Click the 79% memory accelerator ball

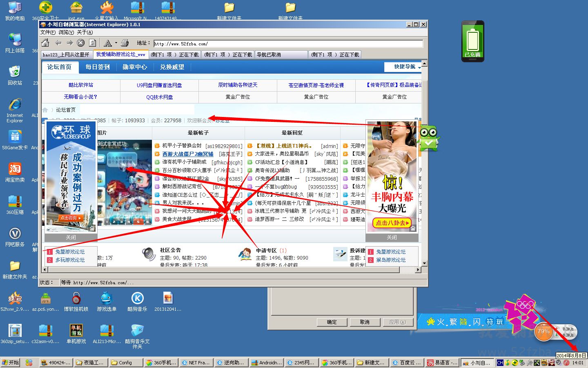(543, 332)
